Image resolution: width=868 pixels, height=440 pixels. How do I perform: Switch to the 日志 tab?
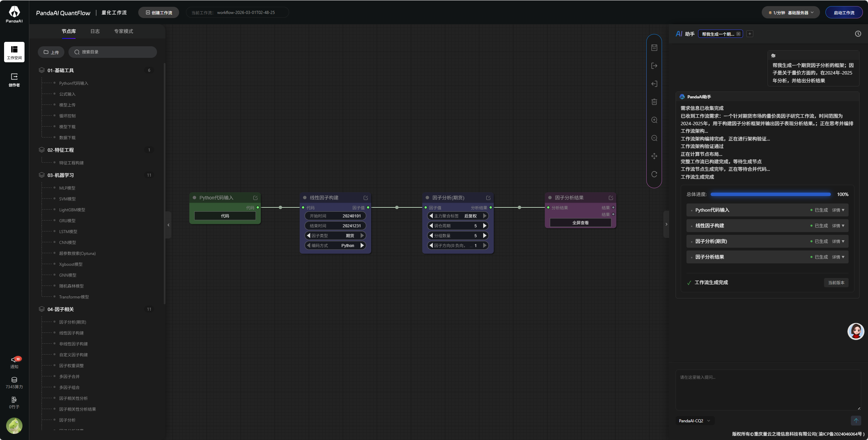(95, 31)
